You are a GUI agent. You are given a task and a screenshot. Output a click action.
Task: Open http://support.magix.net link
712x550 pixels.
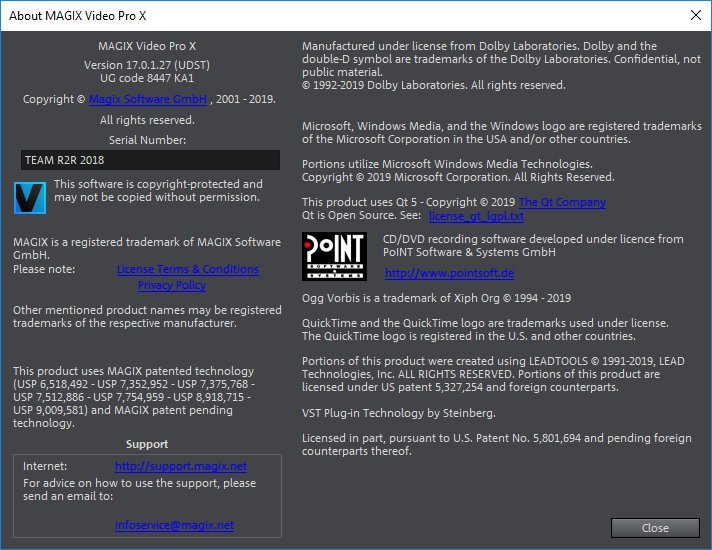point(181,466)
